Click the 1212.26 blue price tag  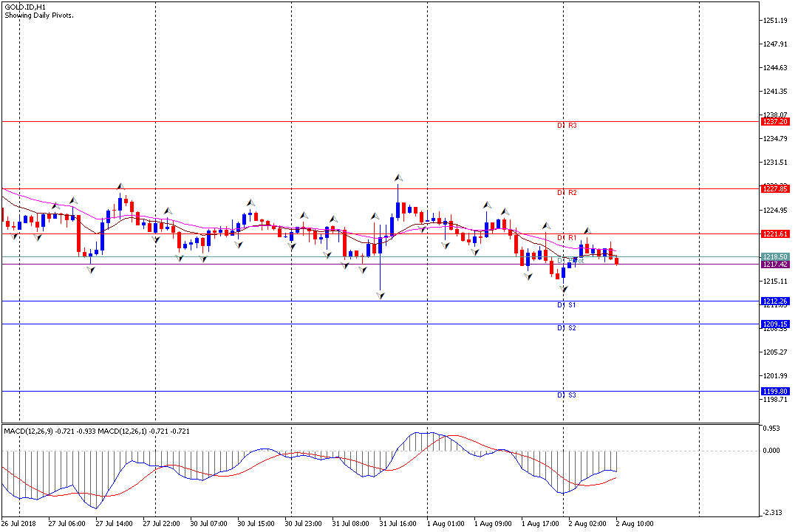coord(775,301)
